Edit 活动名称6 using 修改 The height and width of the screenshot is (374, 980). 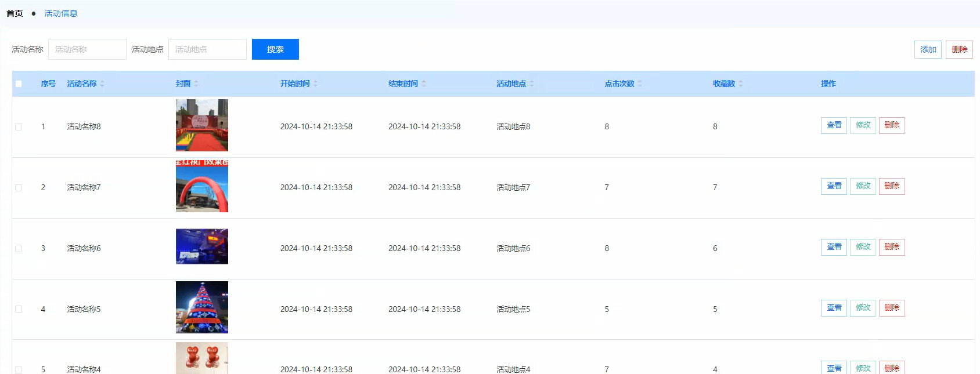(863, 247)
